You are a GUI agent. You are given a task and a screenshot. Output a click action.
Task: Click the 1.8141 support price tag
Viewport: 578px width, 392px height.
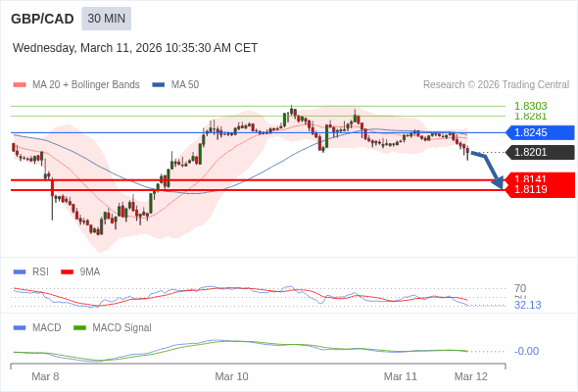541,178
